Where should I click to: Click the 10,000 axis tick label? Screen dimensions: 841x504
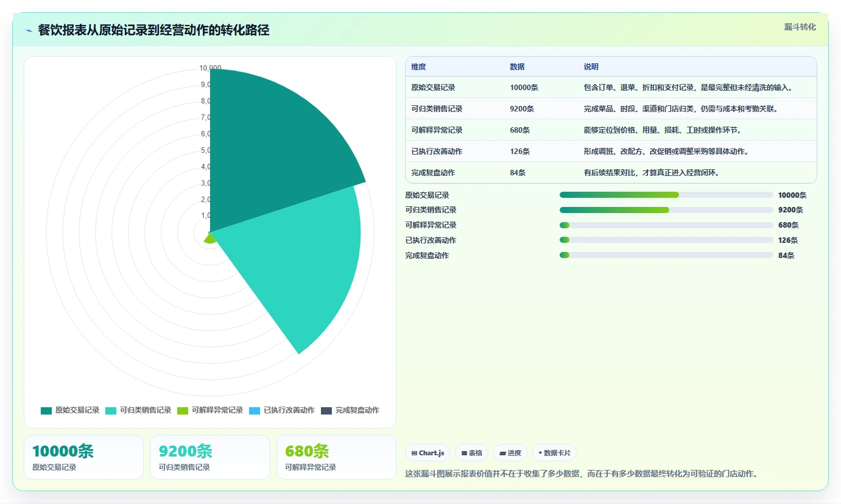(x=210, y=68)
